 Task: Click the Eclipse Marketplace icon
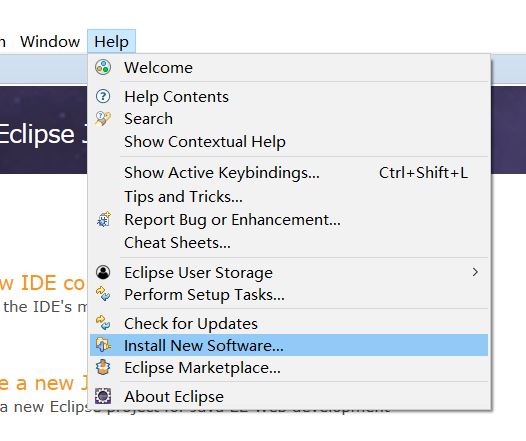coord(103,367)
